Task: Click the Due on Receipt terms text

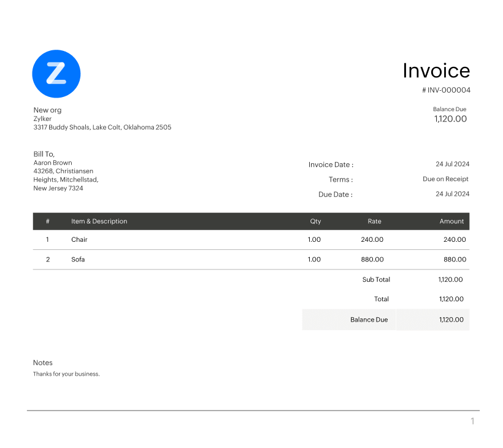Action: (447, 179)
